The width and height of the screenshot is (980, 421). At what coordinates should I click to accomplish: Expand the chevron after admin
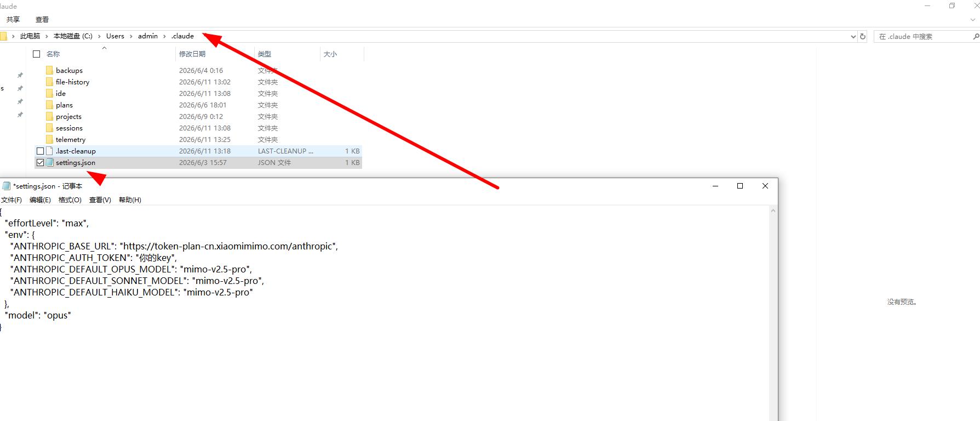pos(164,36)
